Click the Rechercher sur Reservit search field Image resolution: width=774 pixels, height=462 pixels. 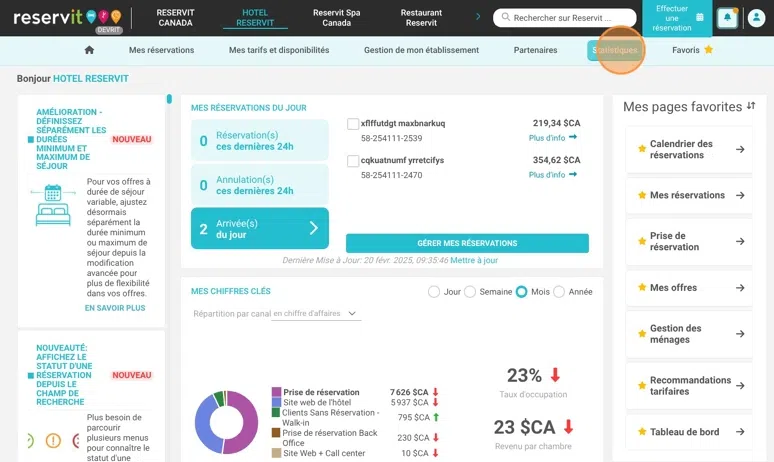[x=564, y=18]
